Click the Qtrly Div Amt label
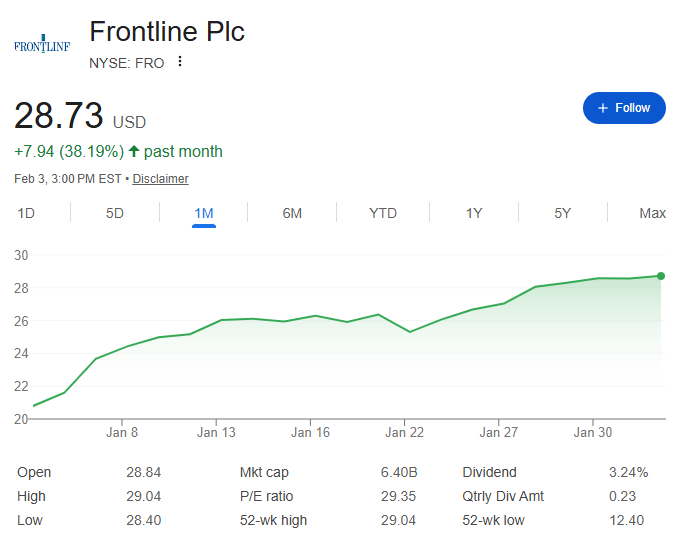 (x=503, y=497)
